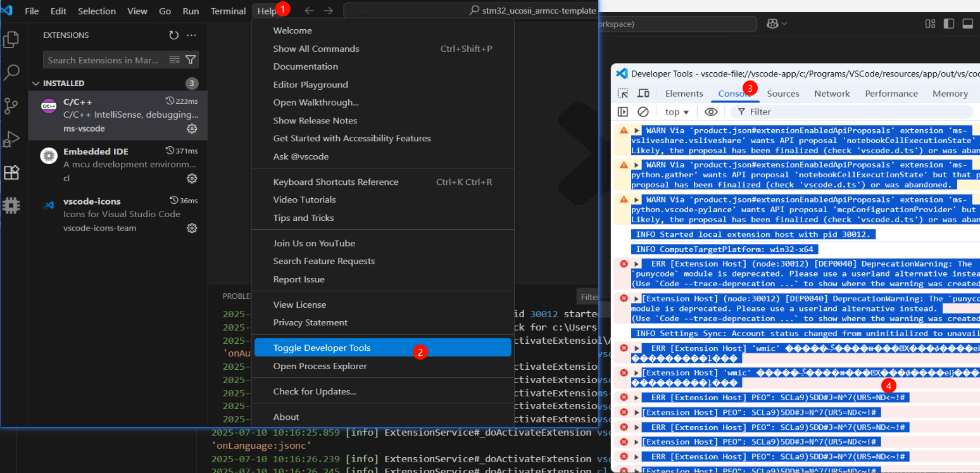Click the stm32_ucosii_armcc-template command center
Screen dimensions: 980x473
pos(472,11)
